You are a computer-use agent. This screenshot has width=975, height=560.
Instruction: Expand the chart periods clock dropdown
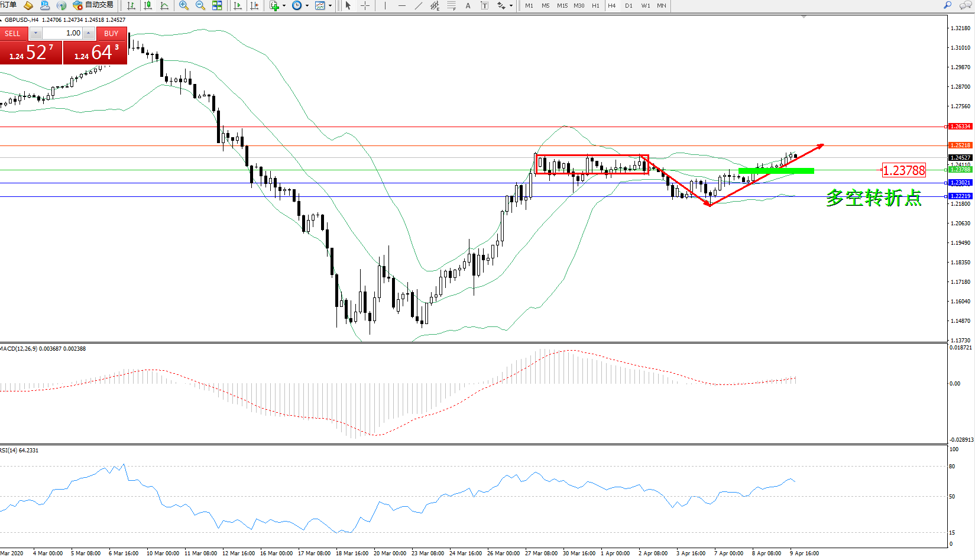click(x=307, y=6)
